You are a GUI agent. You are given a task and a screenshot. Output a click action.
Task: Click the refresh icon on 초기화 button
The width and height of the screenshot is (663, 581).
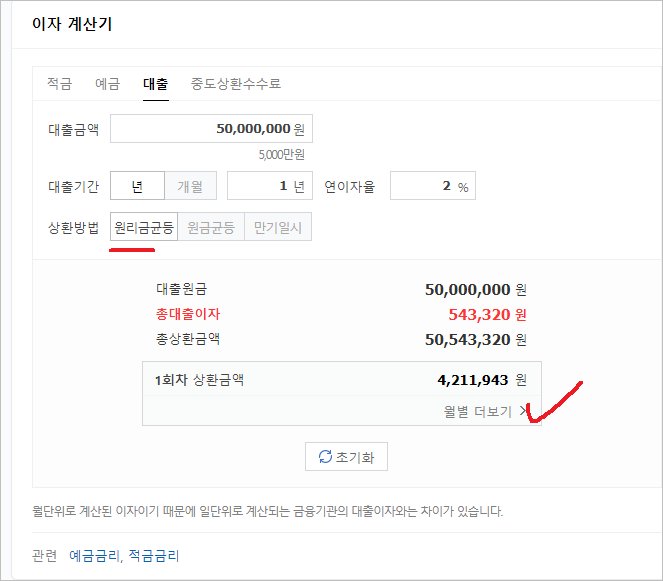point(325,456)
